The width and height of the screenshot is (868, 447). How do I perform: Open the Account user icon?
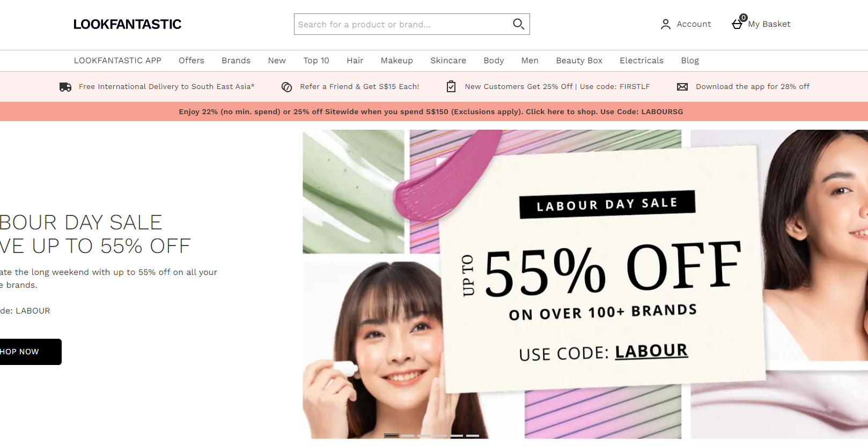pyautogui.click(x=665, y=24)
